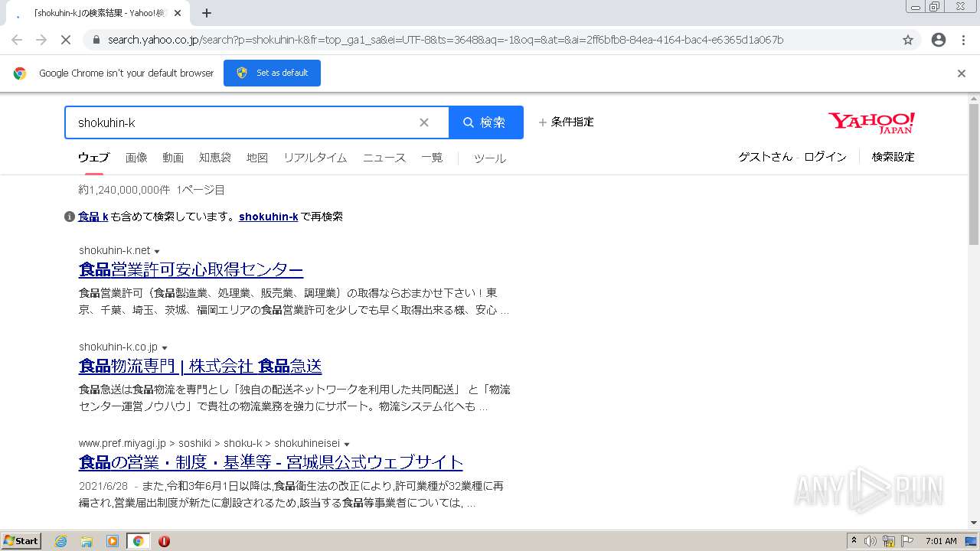Clear the search box text
The image size is (980, 551).
423,122
